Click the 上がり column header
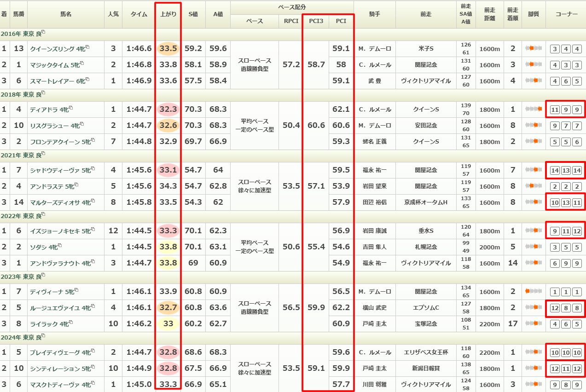 tap(168, 14)
